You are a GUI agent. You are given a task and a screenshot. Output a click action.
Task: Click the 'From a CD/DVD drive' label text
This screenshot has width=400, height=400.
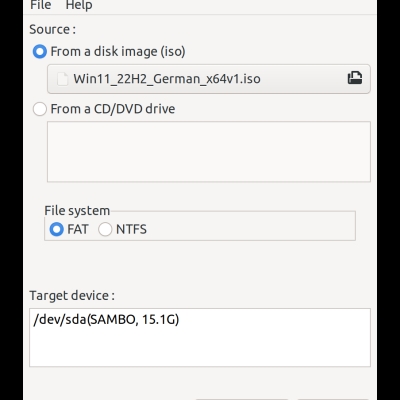pyautogui.click(x=113, y=109)
